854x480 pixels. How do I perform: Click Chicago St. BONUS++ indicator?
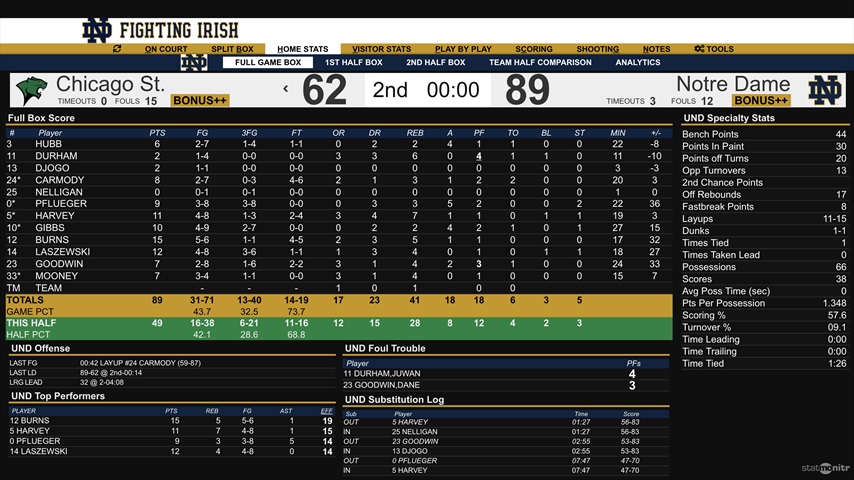coord(200,101)
